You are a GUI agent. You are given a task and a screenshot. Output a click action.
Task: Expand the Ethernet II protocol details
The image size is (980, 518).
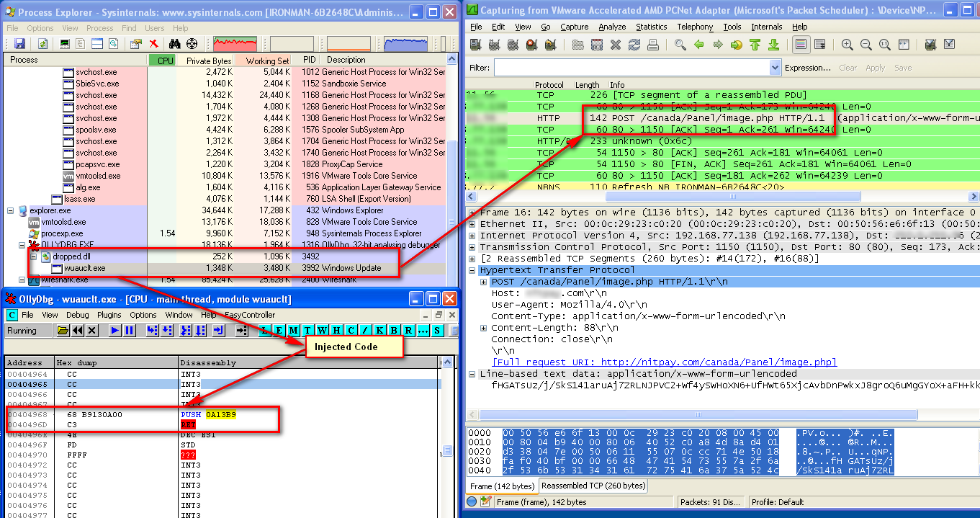472,224
